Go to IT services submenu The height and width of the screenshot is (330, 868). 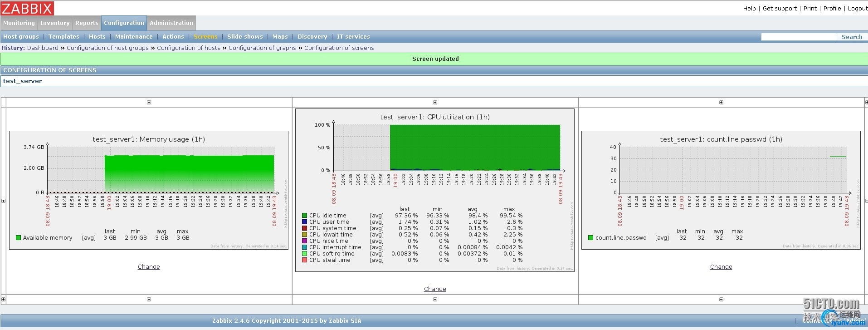[353, 37]
